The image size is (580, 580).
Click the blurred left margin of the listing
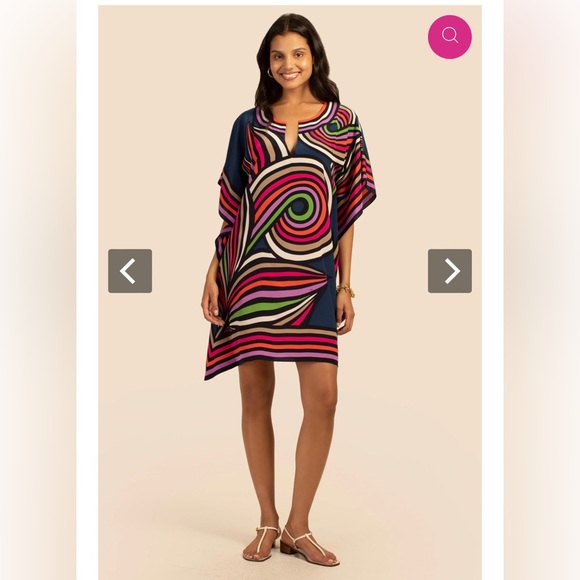point(38,290)
